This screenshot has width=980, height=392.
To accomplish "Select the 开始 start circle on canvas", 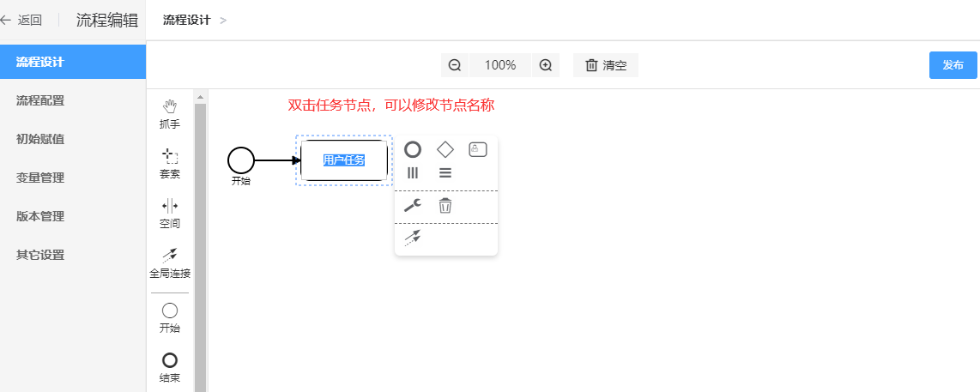I will point(241,160).
